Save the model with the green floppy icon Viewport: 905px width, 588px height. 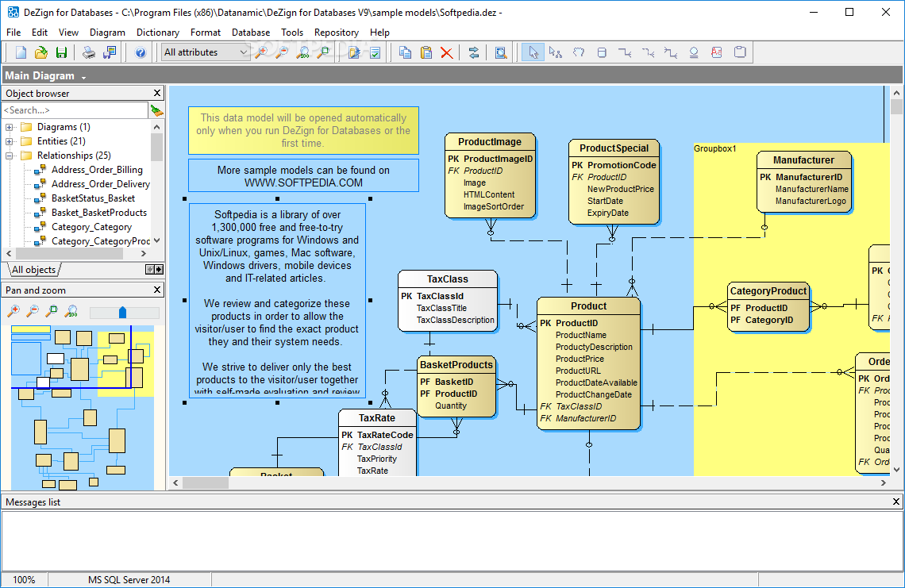[61, 52]
